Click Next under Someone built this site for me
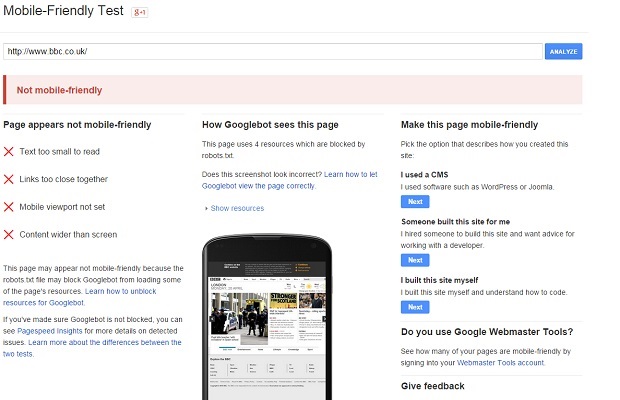 415,260
